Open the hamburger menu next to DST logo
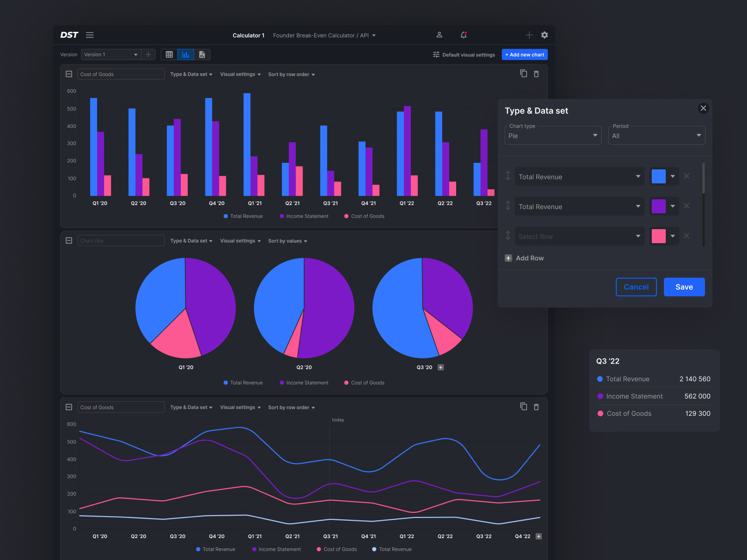 pyautogui.click(x=90, y=35)
